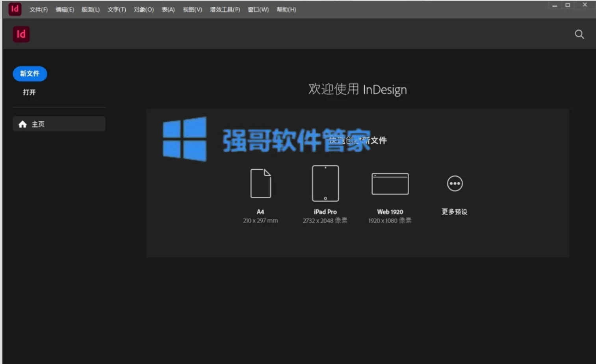Go to the 主页 tab in sidebar
Screen dimensions: 596x364
(x=59, y=124)
